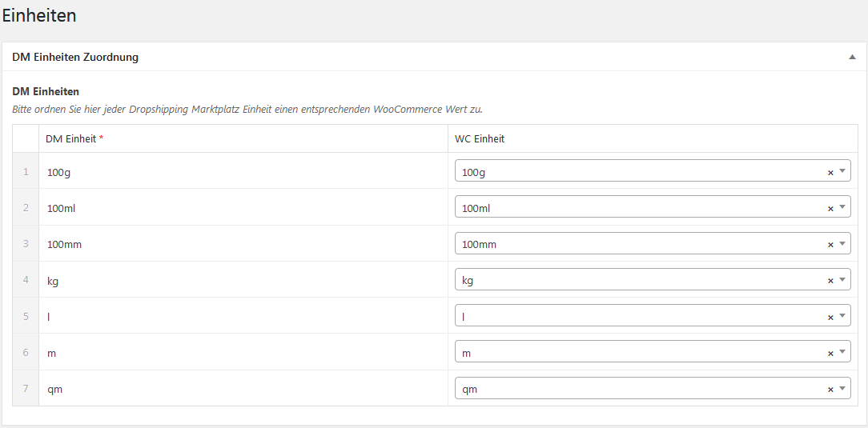Open the qm WC Einheit dropdown arrow

(842, 388)
